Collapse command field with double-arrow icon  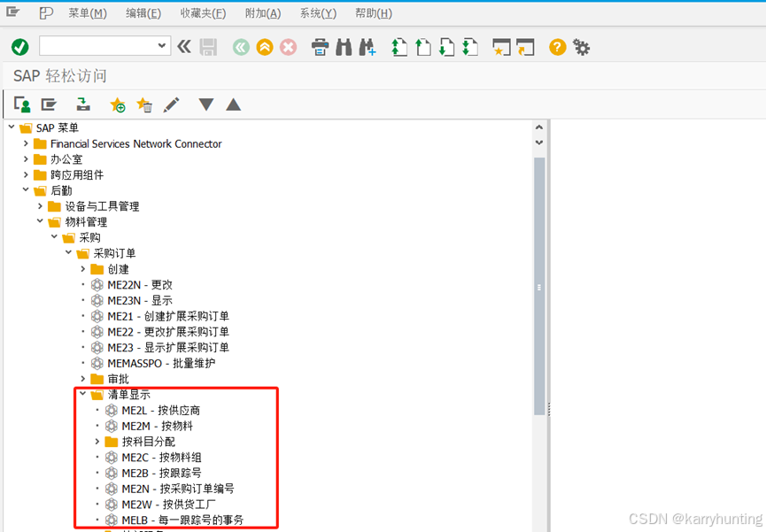(x=184, y=47)
